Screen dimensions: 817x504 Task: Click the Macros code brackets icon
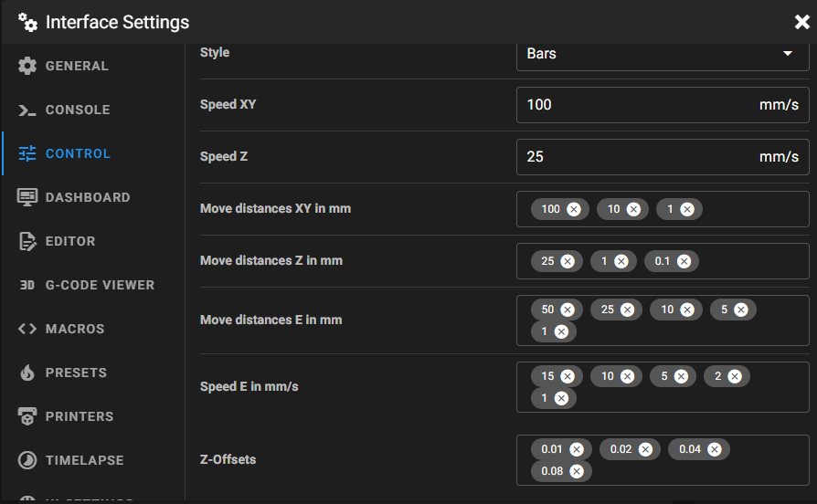27,329
